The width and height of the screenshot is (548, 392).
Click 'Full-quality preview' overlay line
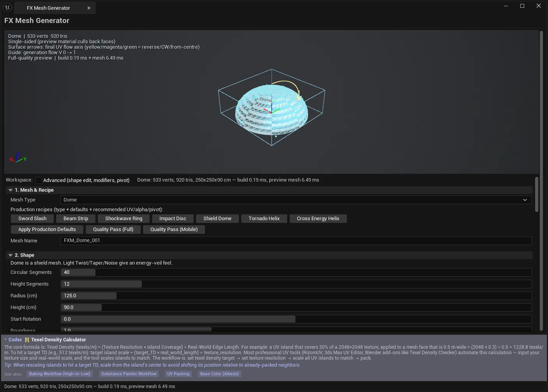(x=65, y=58)
